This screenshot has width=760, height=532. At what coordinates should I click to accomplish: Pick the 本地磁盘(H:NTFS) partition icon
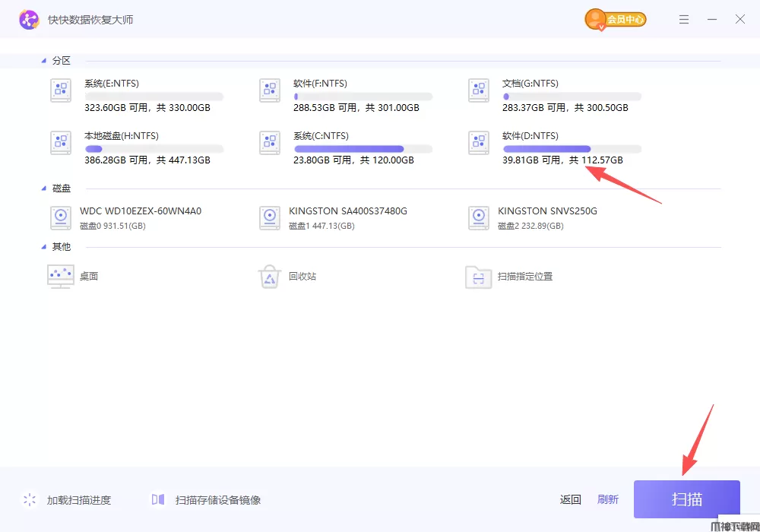[61, 143]
